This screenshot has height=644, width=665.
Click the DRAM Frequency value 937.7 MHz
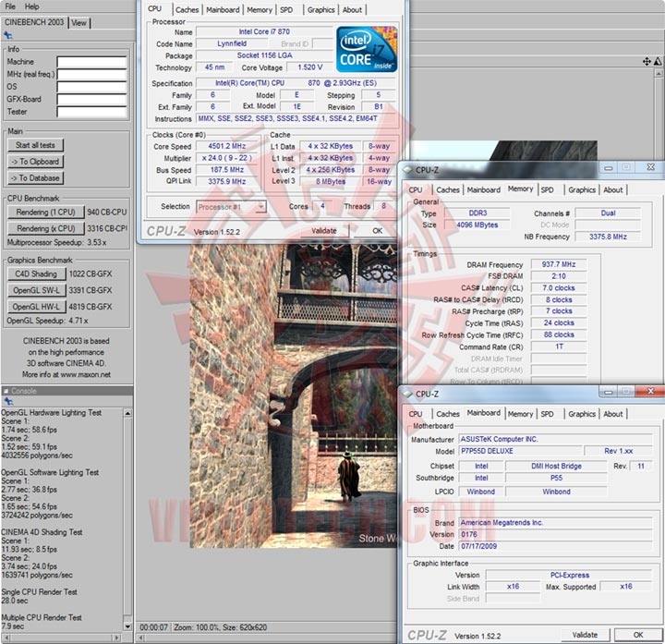(x=559, y=264)
